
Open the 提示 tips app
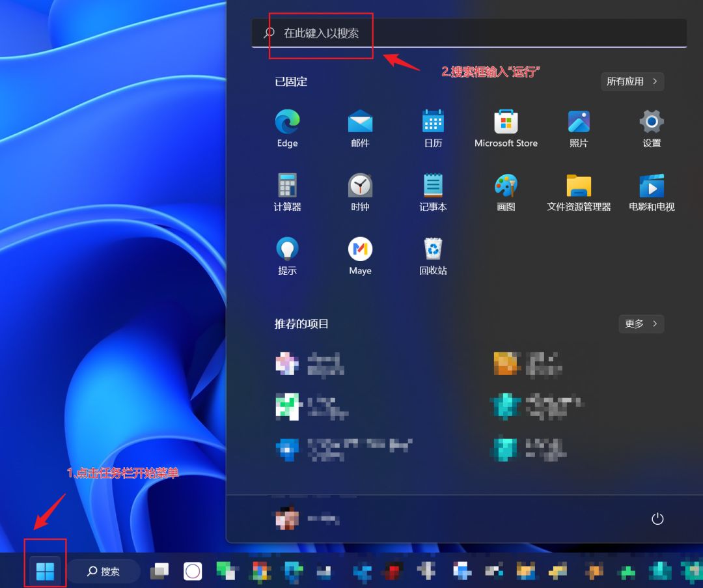(287, 249)
